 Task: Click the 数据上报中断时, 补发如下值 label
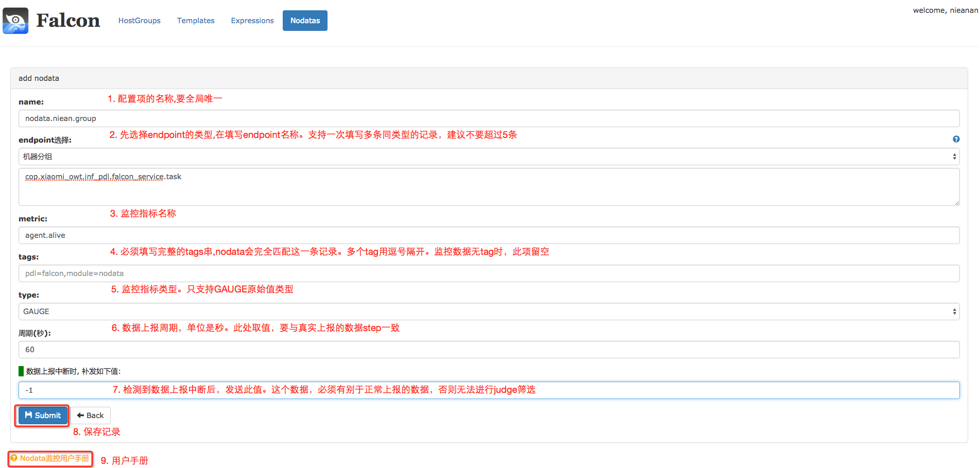click(x=73, y=371)
